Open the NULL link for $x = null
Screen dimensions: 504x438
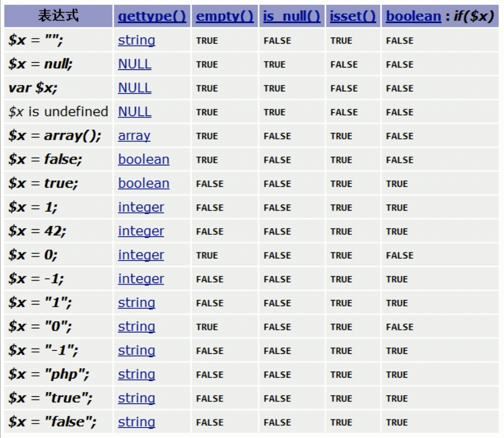click(134, 64)
